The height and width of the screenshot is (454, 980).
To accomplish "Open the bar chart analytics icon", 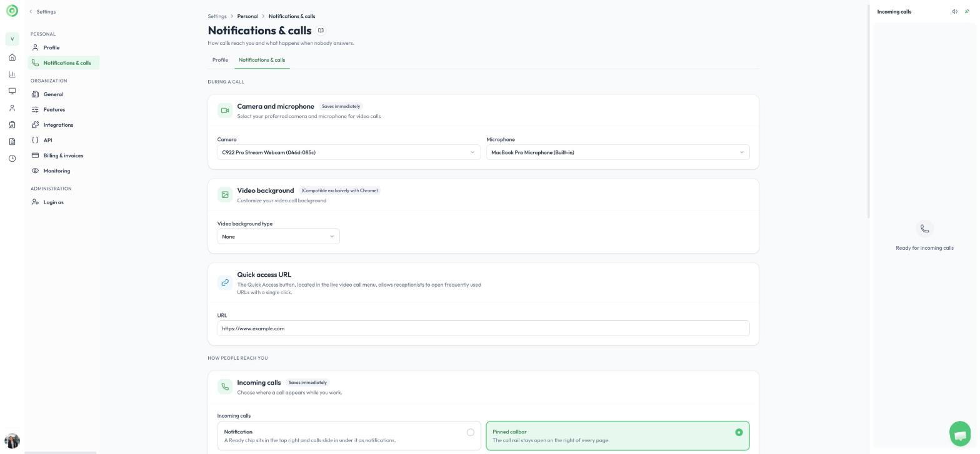I will [12, 74].
